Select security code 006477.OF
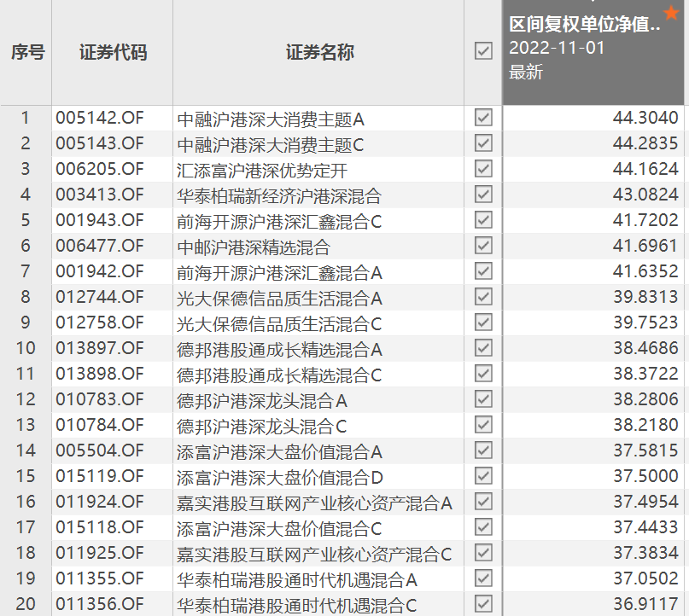The width and height of the screenshot is (689, 616). 100,246
